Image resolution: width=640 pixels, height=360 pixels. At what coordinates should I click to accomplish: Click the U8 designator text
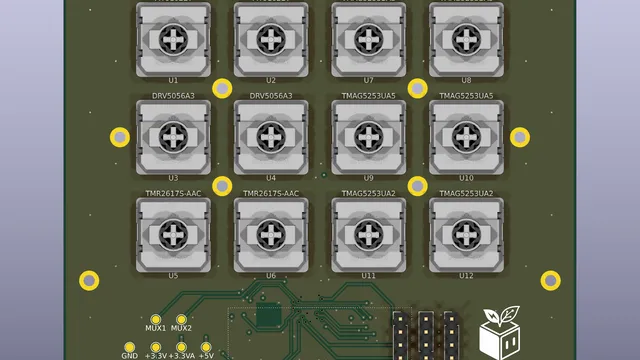(466, 80)
